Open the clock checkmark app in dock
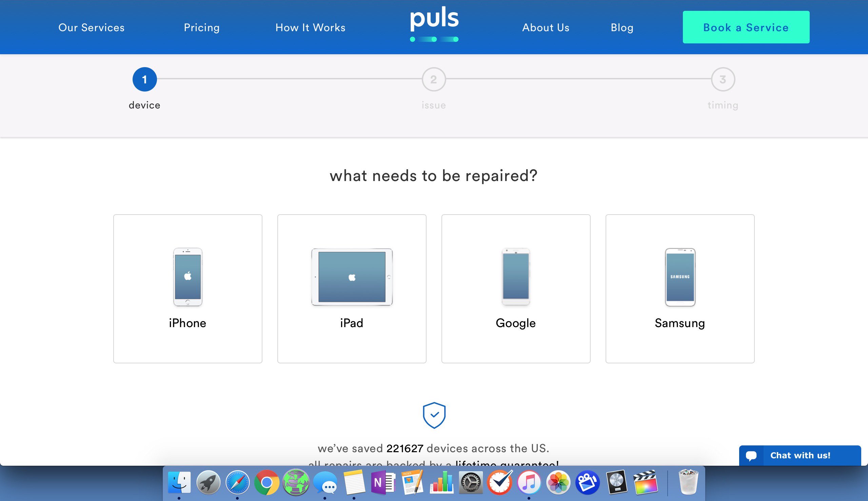The image size is (868, 501). click(x=500, y=482)
